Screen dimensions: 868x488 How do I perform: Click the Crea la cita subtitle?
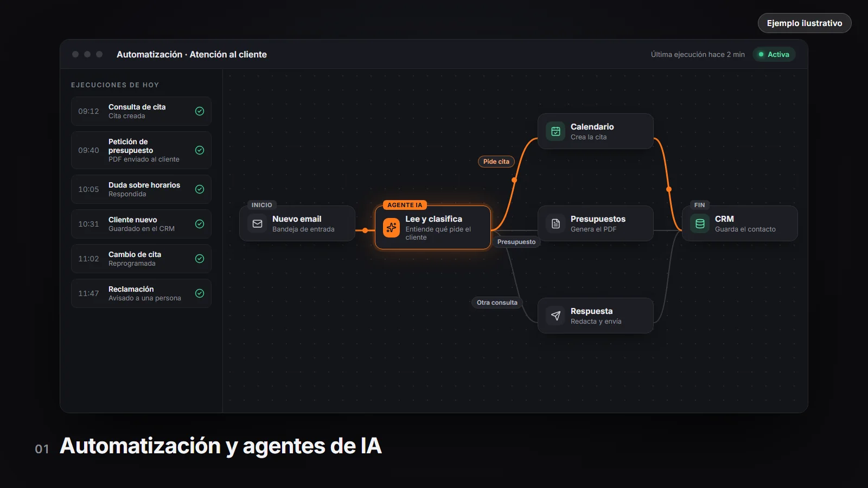point(589,137)
